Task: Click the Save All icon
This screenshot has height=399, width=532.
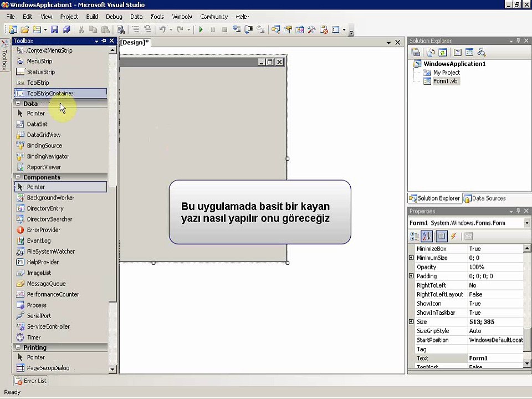Action: click(x=66, y=29)
